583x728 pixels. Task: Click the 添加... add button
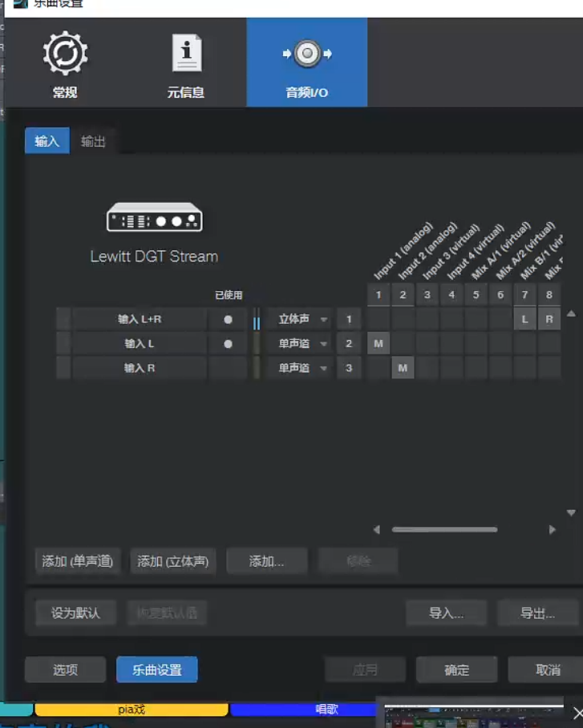click(267, 561)
